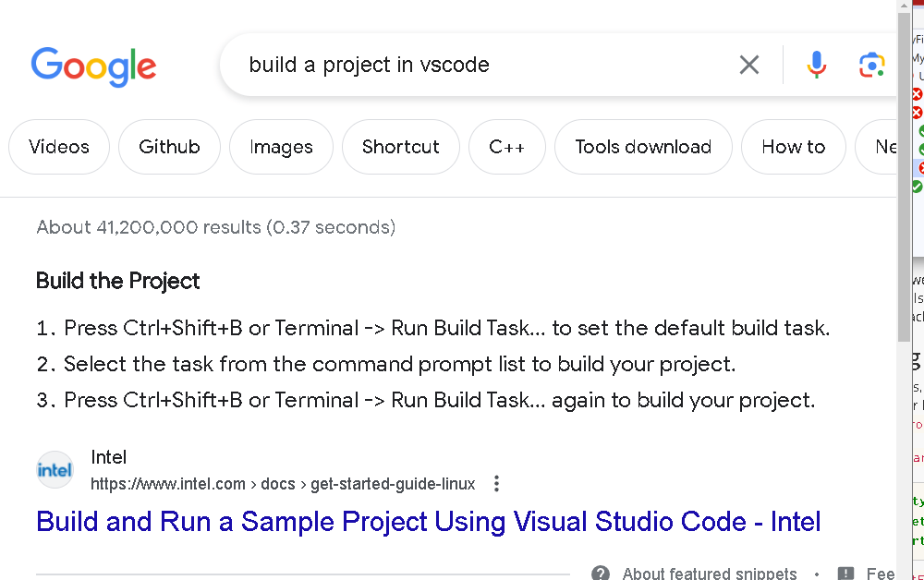Select the Videos filter chip
The width and height of the screenshot is (924, 580).
tap(59, 147)
